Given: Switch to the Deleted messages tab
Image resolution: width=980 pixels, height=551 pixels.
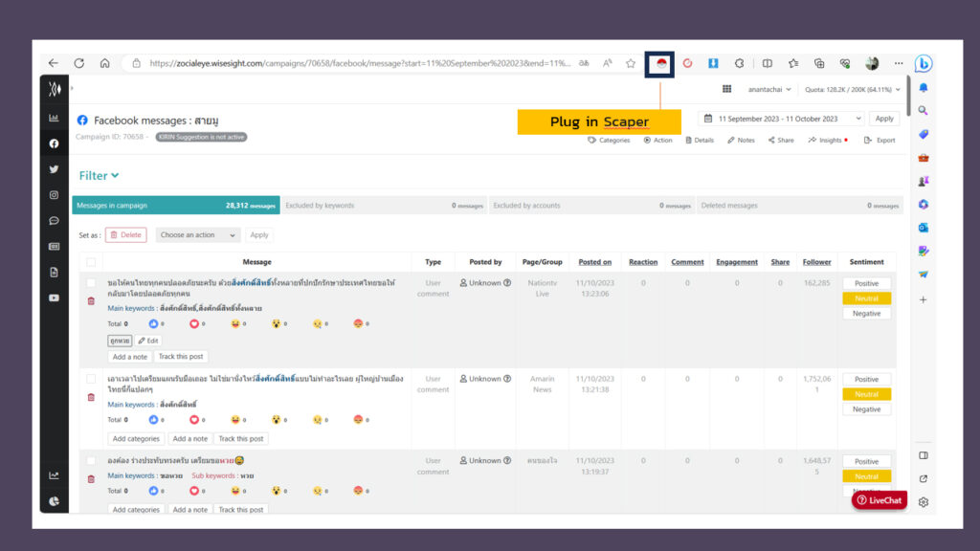Looking at the screenshot, I should 800,206.
